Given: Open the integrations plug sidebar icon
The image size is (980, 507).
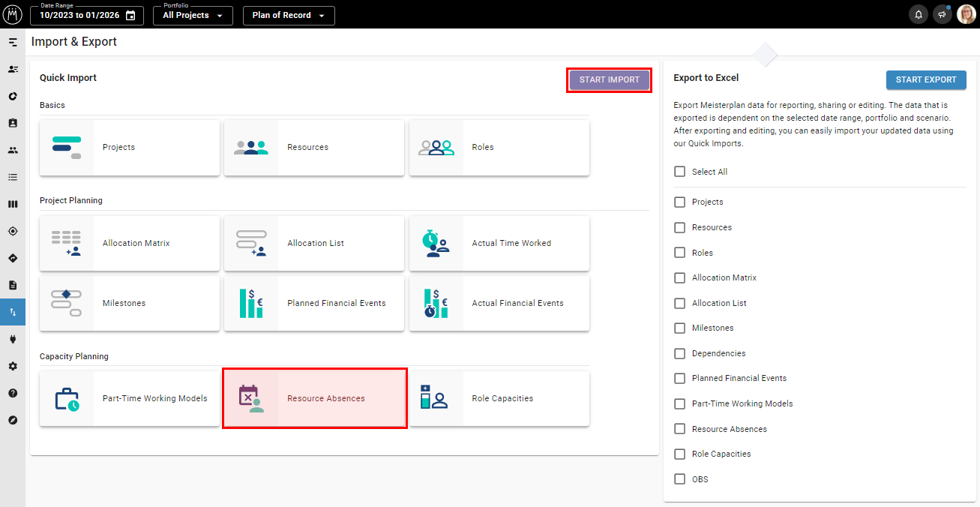Looking at the screenshot, I should [x=13, y=339].
